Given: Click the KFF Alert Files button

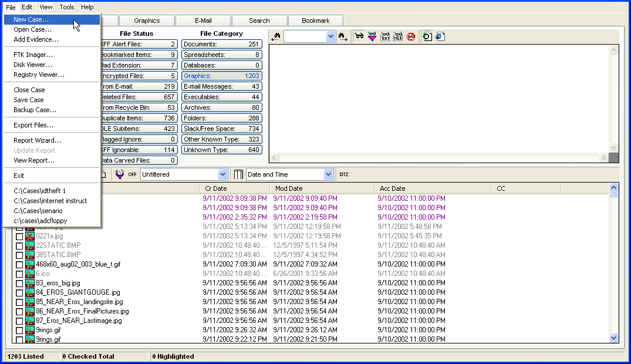Looking at the screenshot, I should coord(139,44).
